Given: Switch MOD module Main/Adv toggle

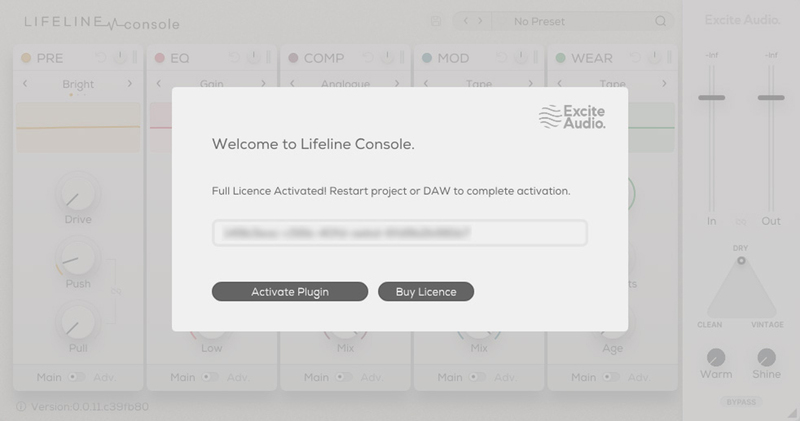Looking at the screenshot, I should [478, 377].
